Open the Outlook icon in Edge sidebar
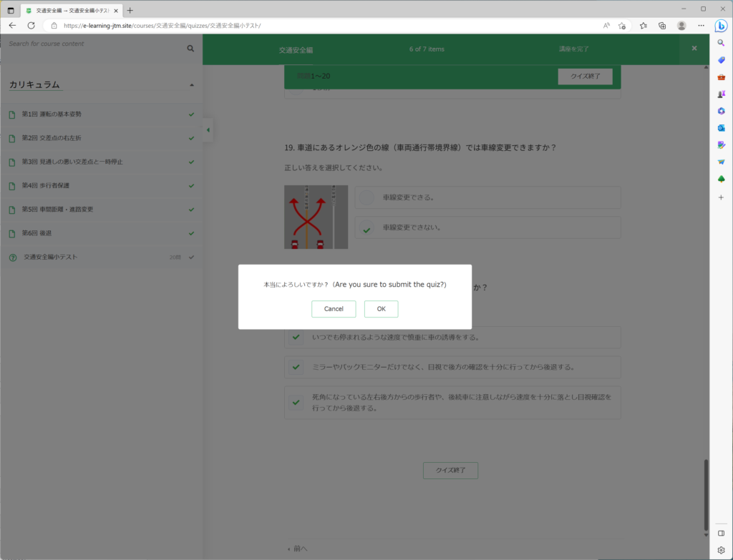 [721, 128]
